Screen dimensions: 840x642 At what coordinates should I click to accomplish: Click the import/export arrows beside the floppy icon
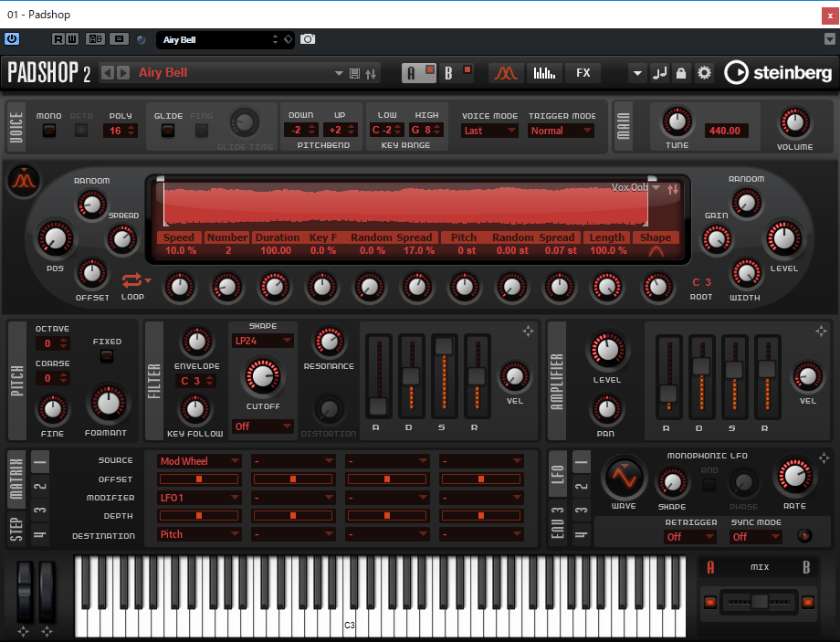point(371,73)
